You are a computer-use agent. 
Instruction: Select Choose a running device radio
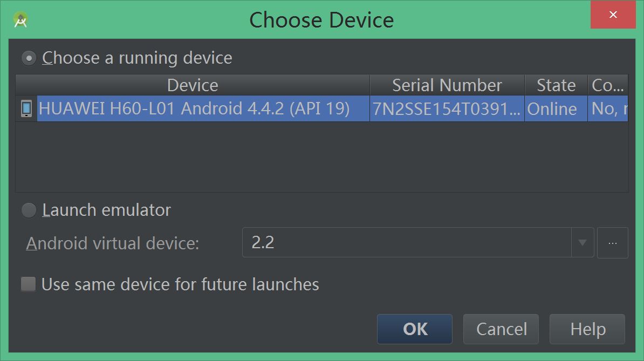[x=29, y=58]
